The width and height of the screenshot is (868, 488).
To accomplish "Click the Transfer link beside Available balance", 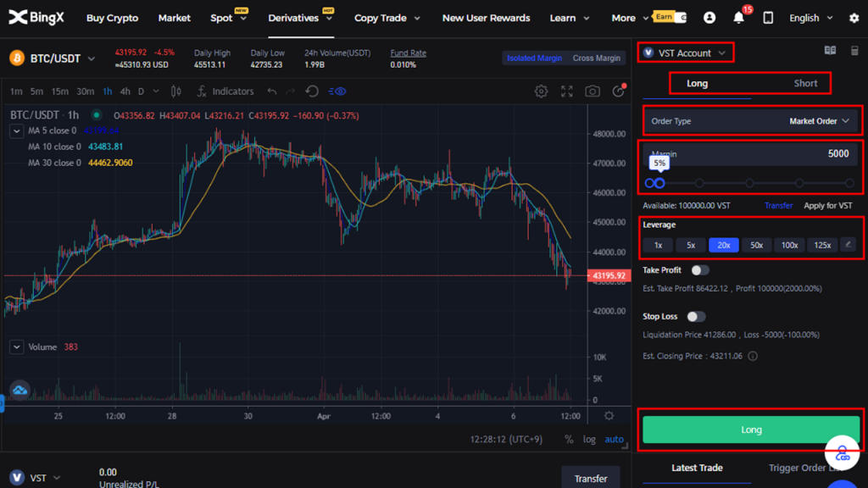I will [778, 205].
